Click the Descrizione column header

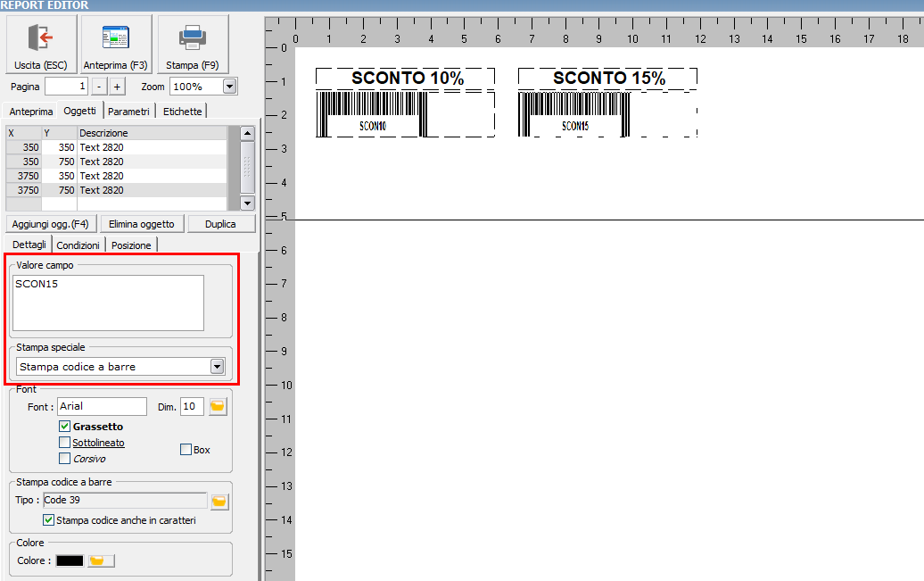point(152,133)
